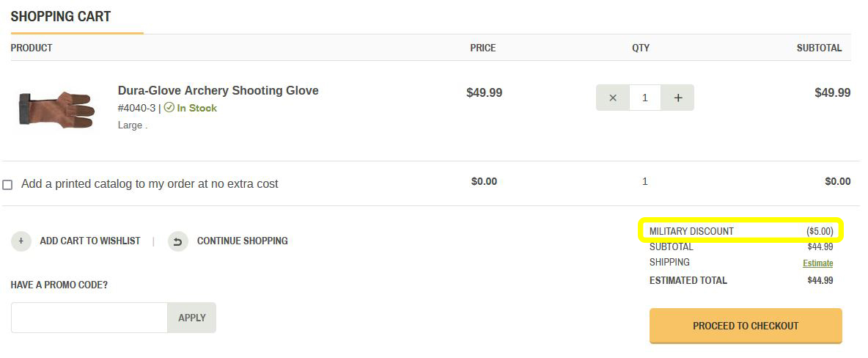Click the Add Cart to Wishlist text
This screenshot has height=358, width=868.
click(90, 241)
